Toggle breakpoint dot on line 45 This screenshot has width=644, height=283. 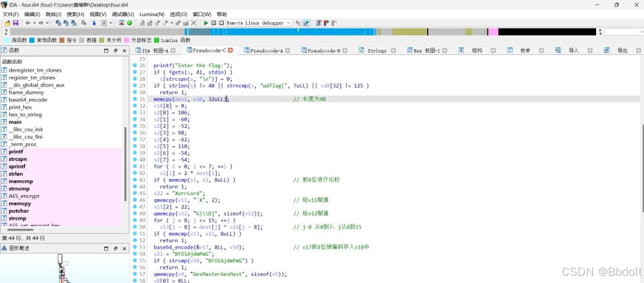tap(135, 193)
